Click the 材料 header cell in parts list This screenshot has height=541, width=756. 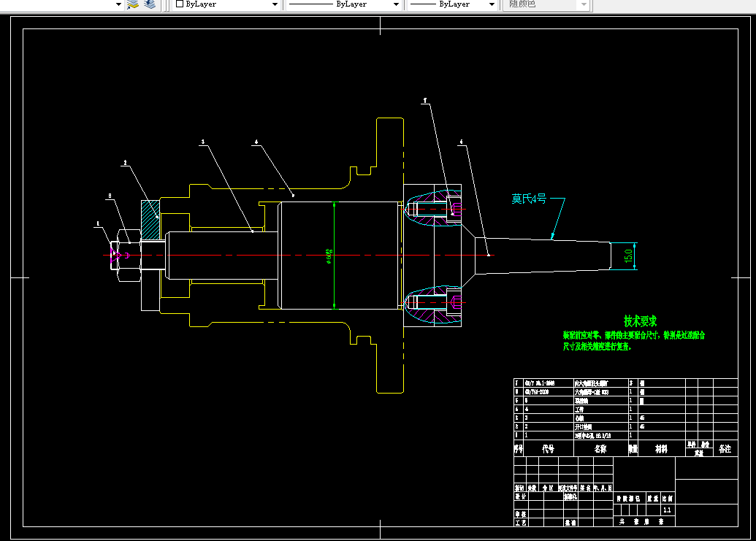pos(662,448)
